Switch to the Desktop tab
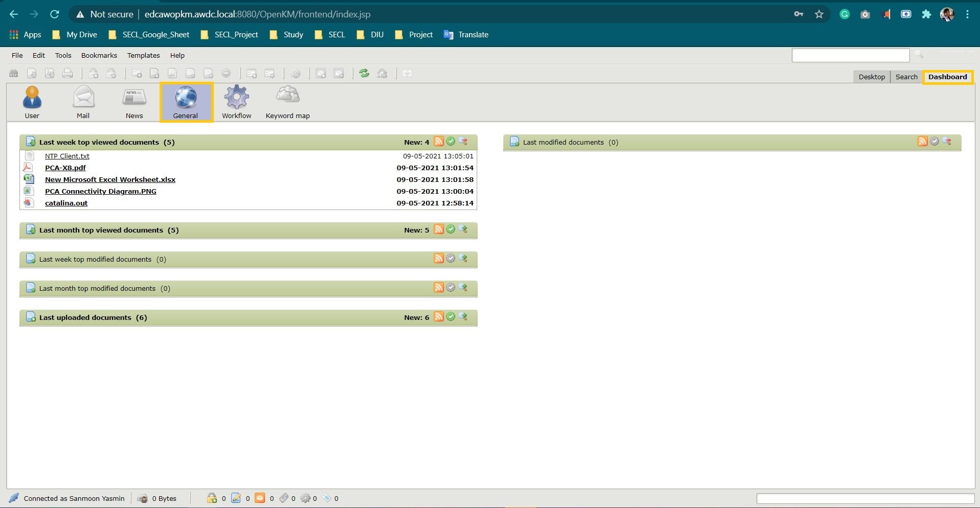980x508 pixels. [871, 77]
